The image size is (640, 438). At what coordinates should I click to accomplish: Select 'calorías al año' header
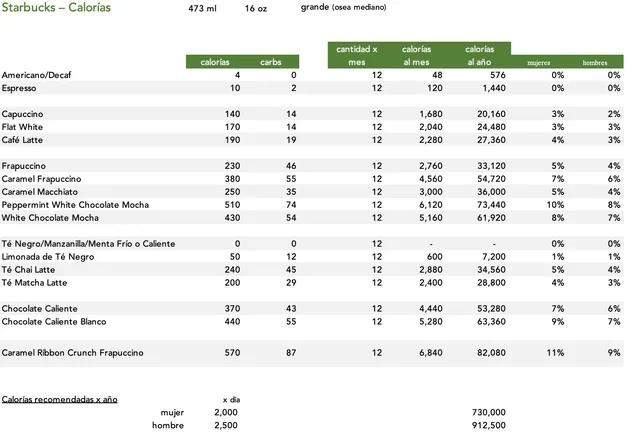(x=479, y=56)
